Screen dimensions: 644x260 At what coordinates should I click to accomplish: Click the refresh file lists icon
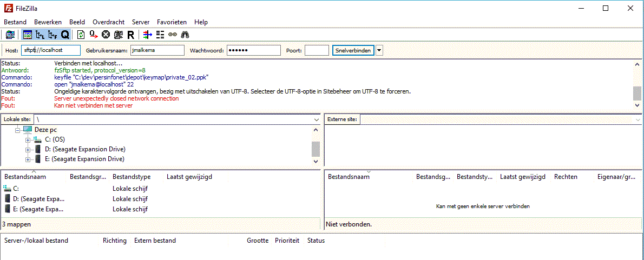click(81, 35)
